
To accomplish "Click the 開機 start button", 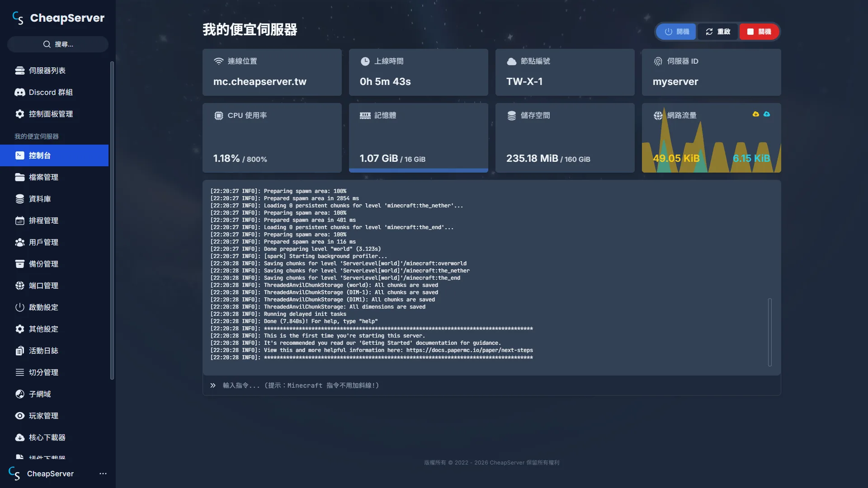I will (677, 32).
